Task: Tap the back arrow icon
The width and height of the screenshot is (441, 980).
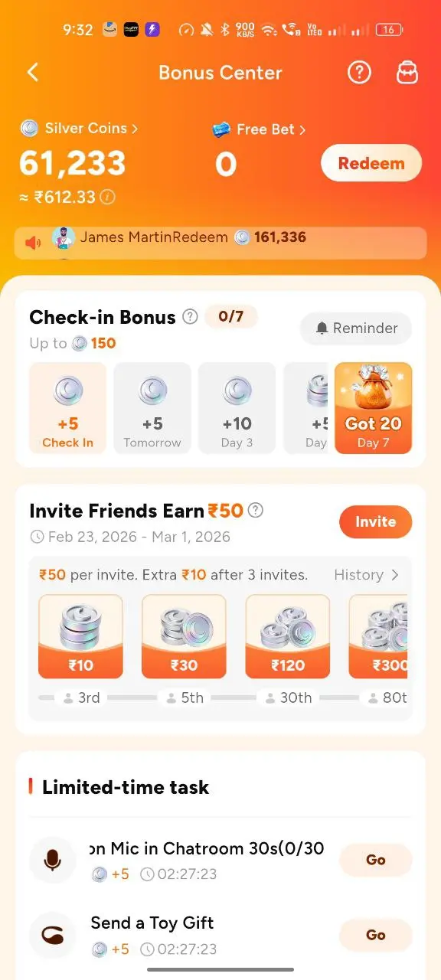Action: (32, 73)
